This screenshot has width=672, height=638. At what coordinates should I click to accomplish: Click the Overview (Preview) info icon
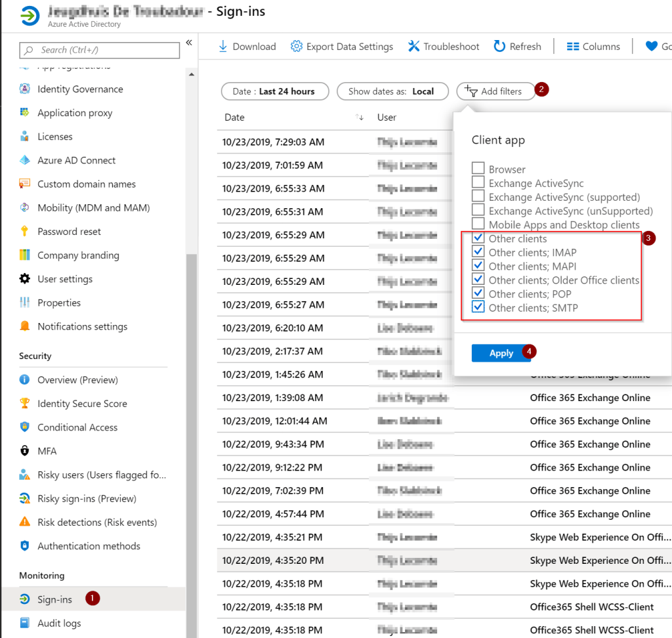point(25,379)
